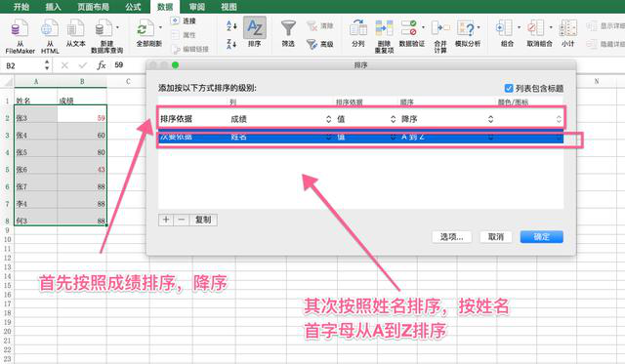Add a sort level with the plus button

click(166, 220)
